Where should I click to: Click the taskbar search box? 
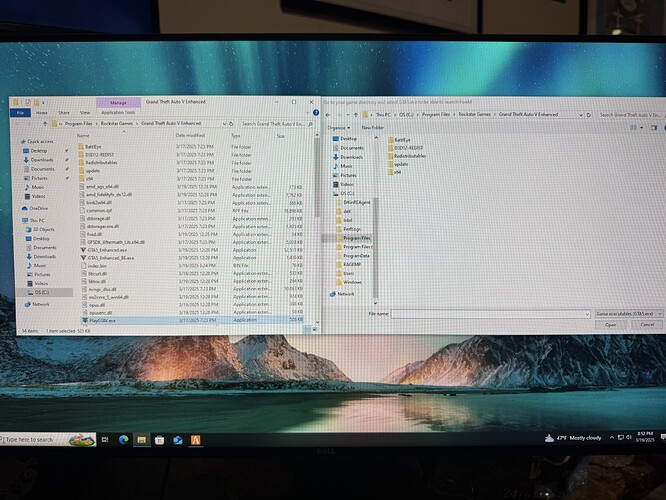48,439
